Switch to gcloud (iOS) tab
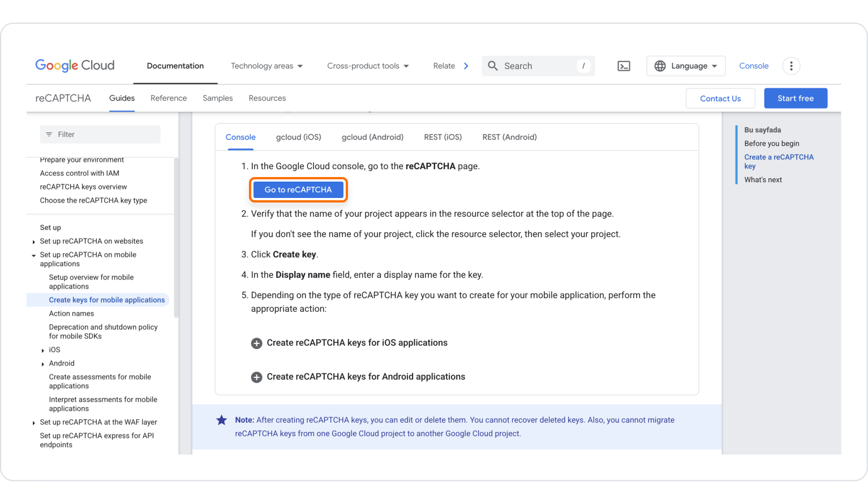This screenshot has height=504, width=868. click(x=299, y=137)
